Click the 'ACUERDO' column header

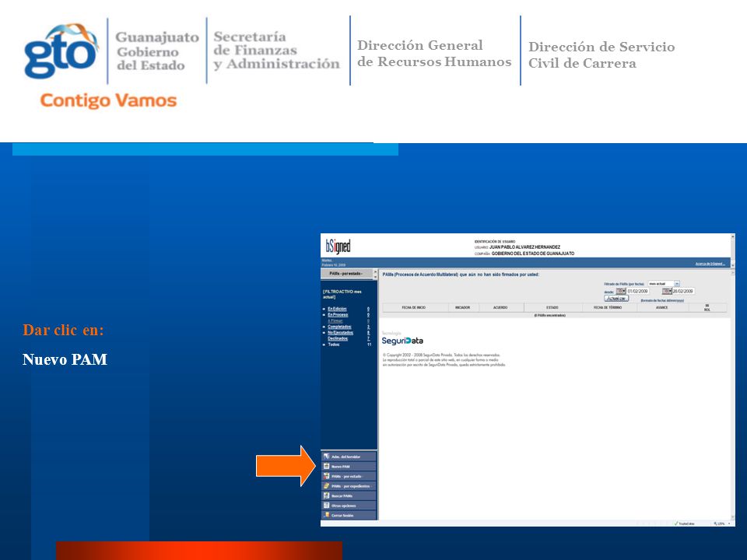(500, 308)
